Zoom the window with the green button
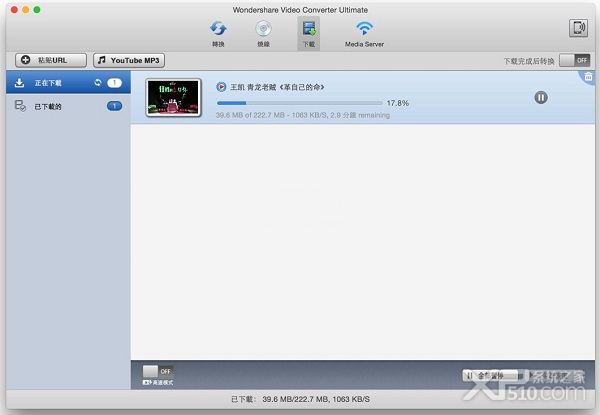600x415 pixels. (x=37, y=10)
